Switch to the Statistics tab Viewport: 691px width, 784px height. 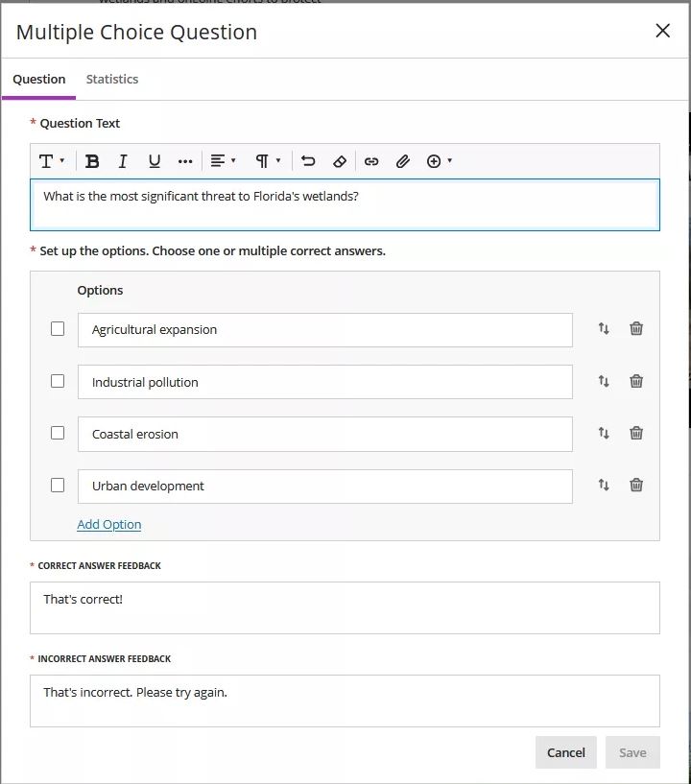click(x=112, y=80)
